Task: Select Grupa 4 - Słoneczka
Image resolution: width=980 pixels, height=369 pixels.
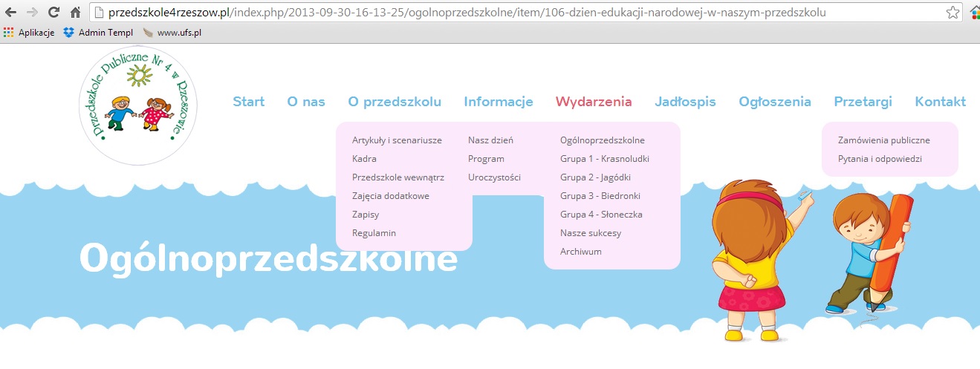Action: click(601, 215)
